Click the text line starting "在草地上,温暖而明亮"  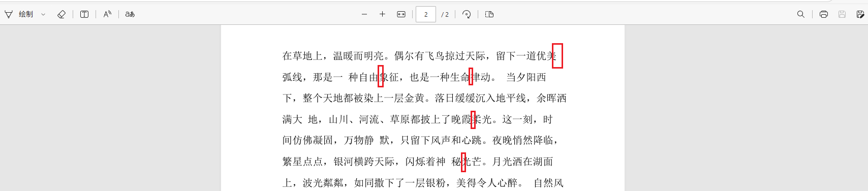(419, 56)
